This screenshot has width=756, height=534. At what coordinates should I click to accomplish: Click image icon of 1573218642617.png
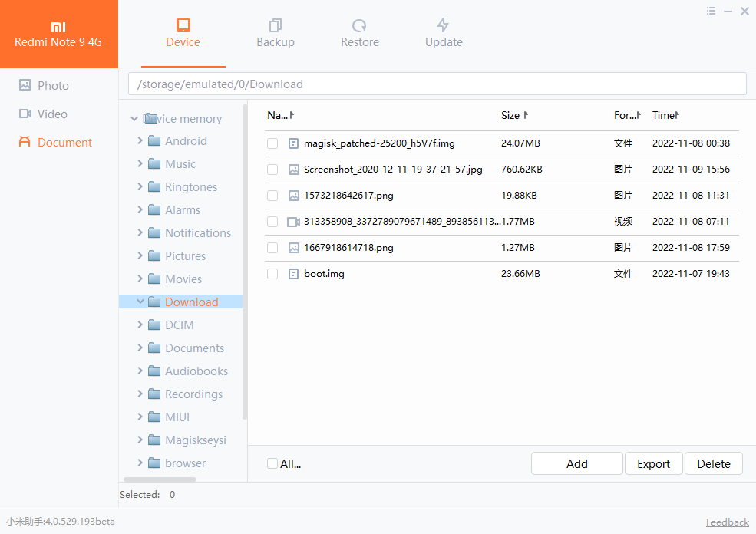pos(293,195)
